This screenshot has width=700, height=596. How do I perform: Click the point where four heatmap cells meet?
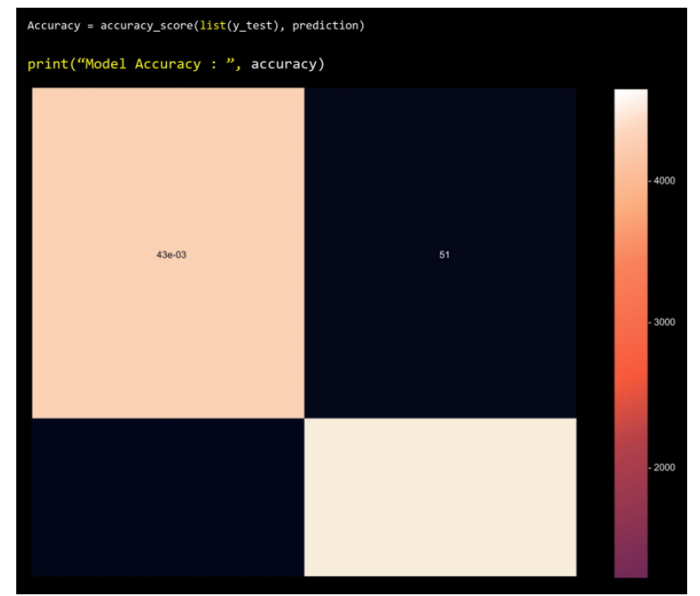pyautogui.click(x=304, y=418)
